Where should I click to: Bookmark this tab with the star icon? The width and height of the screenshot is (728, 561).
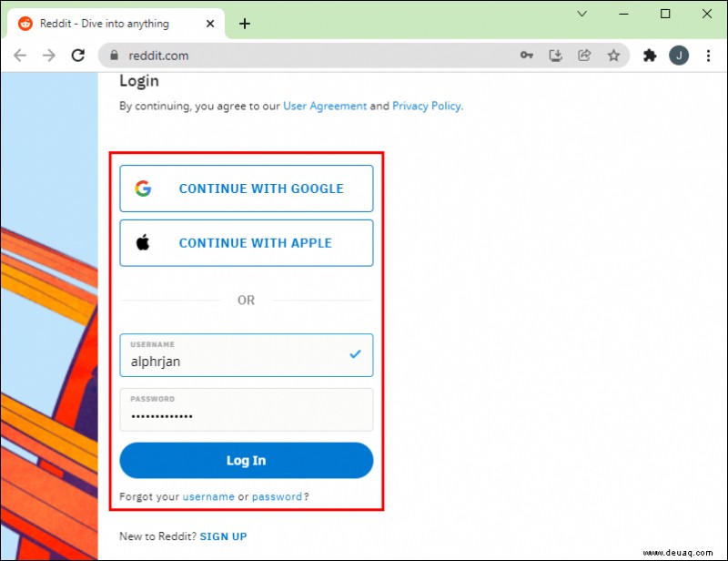click(613, 56)
